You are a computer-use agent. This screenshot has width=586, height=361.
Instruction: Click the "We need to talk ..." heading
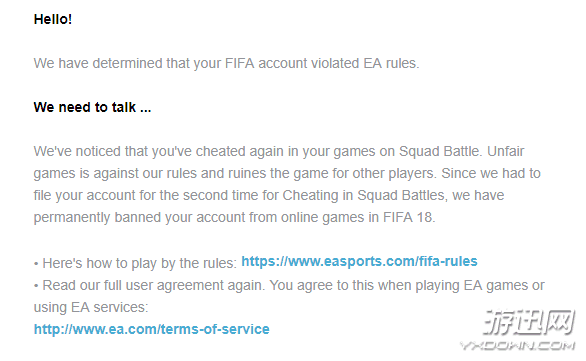point(92,107)
